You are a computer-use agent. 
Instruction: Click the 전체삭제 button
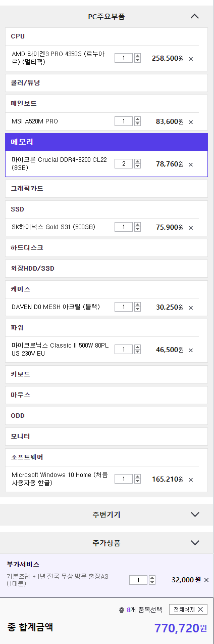[x=188, y=610]
